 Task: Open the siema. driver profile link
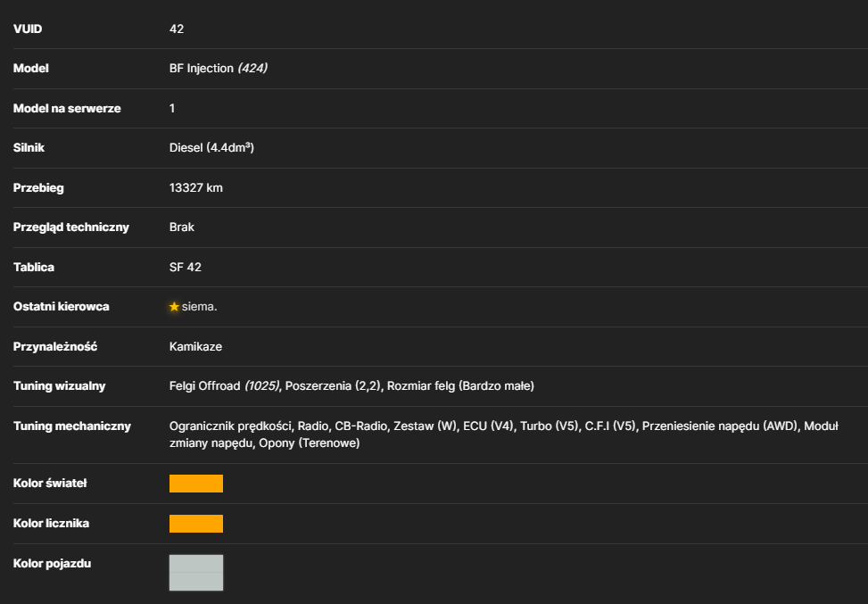[199, 307]
